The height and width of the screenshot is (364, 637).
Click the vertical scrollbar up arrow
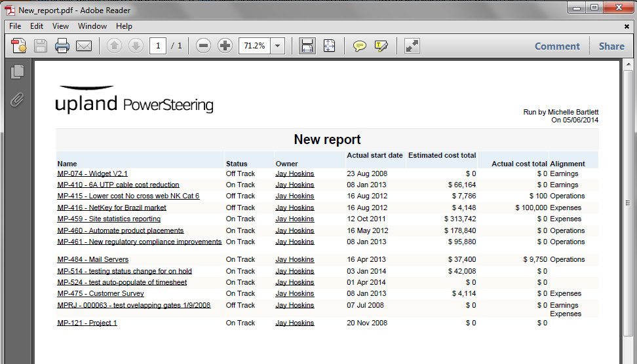click(x=628, y=64)
